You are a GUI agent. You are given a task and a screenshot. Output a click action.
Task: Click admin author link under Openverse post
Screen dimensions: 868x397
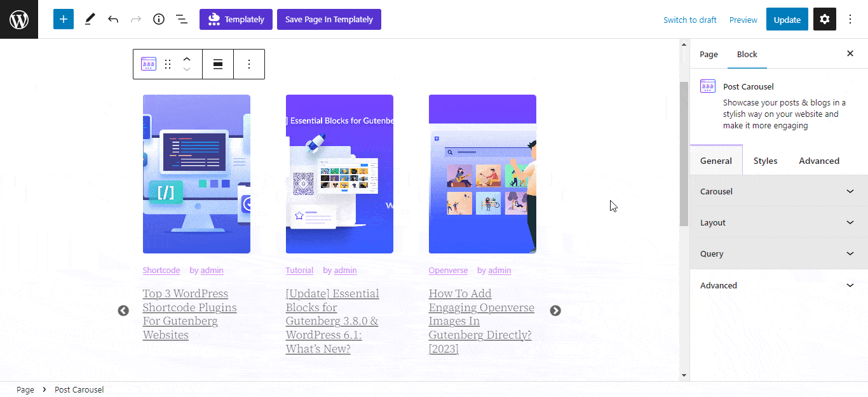click(499, 270)
